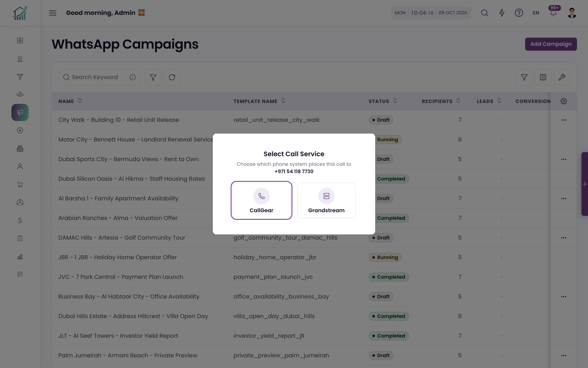Click the search info icon
This screenshot has height=368, width=588.
[133, 77]
